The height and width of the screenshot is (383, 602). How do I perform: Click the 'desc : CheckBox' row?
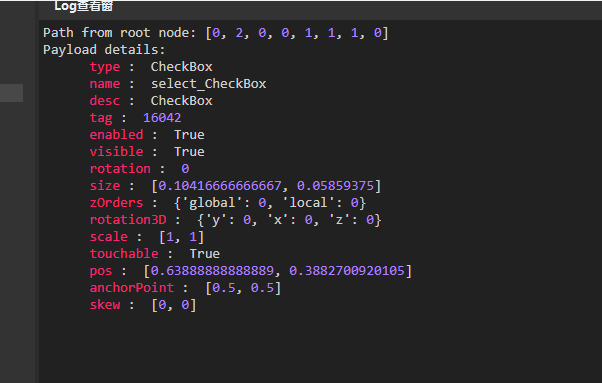pyautogui.click(x=151, y=101)
